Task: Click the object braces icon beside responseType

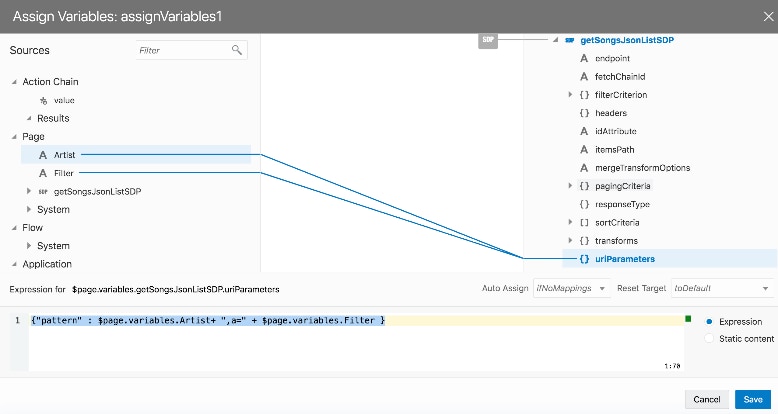Action: pos(584,205)
